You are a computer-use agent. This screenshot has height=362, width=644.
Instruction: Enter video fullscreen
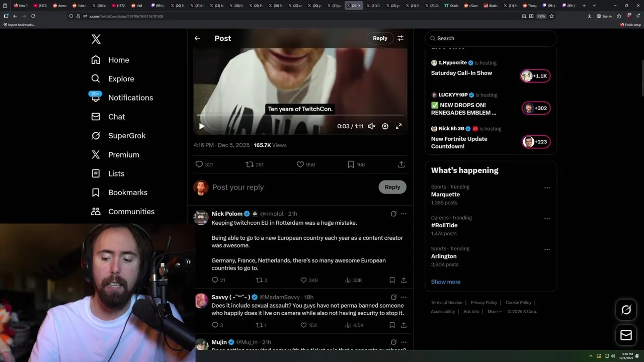click(x=398, y=126)
